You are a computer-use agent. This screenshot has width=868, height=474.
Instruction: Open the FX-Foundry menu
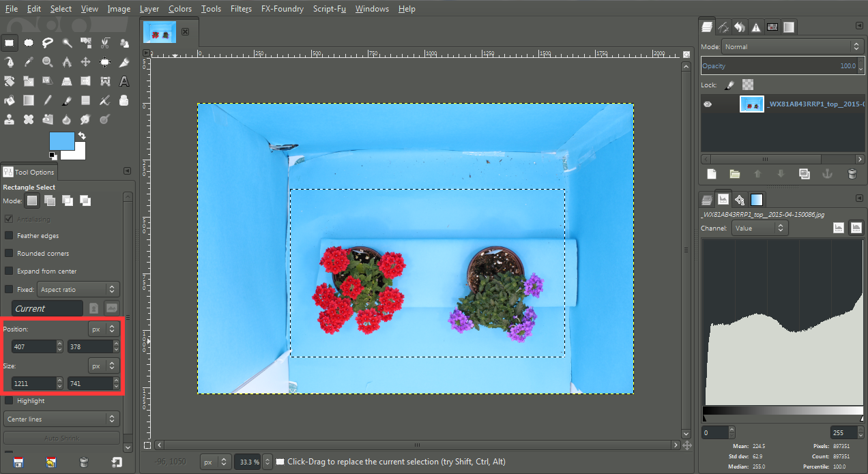tap(283, 9)
